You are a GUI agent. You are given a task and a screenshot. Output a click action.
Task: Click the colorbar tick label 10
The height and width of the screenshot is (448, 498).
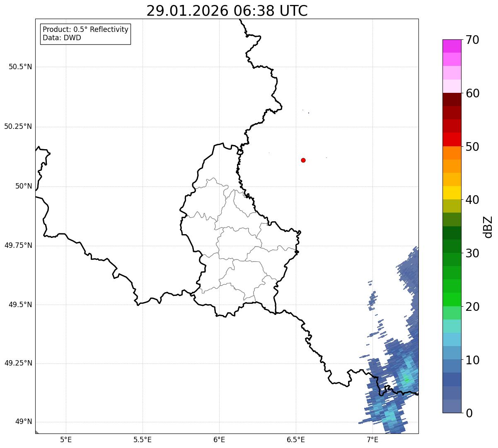(x=472, y=360)
